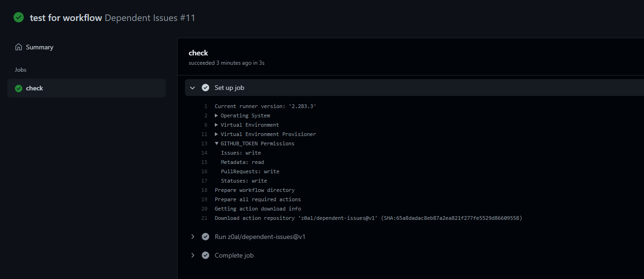Click the checkmark icon beside Run z0al/dependent-issues@v1
Viewport: 644px width, 279px height.
[206, 237]
